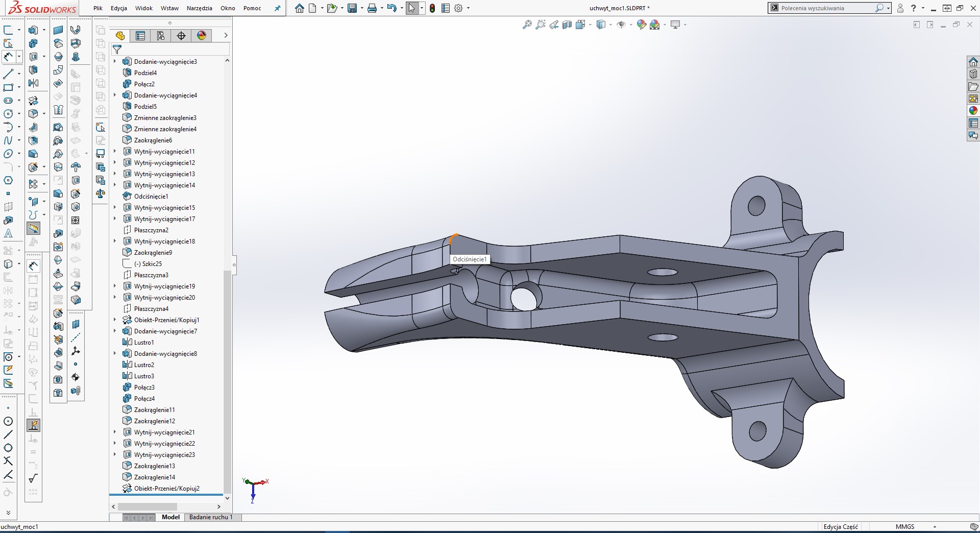Image resolution: width=980 pixels, height=533 pixels.
Task: Click Zoom to Fit in view toolbar
Action: coord(527,25)
